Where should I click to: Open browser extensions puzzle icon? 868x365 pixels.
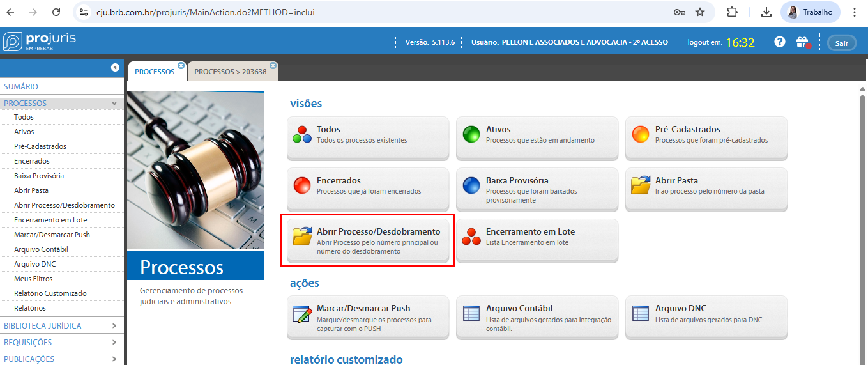coord(733,12)
